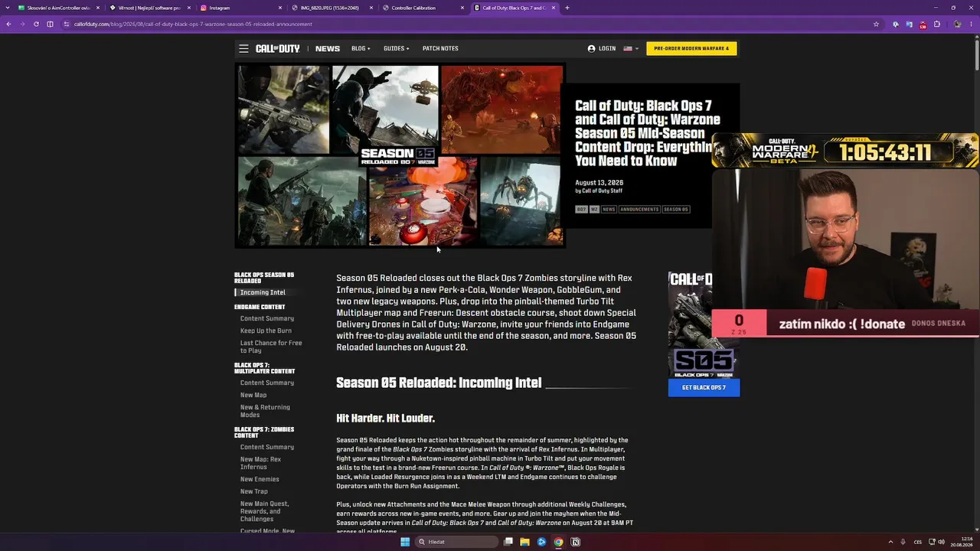Screen dimensions: 980x551
Task: Open New Map under Multiplayer Content
Action: point(253,395)
